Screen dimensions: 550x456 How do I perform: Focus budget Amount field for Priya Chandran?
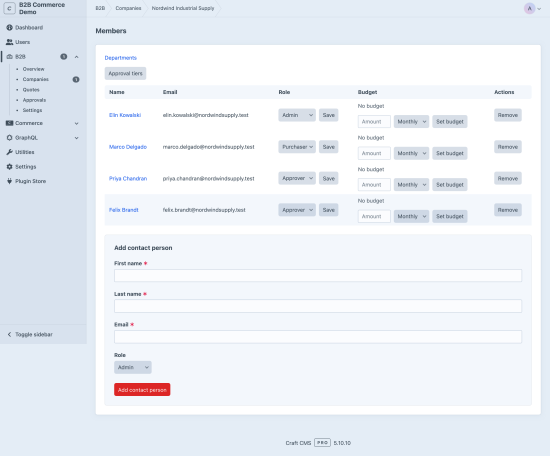tap(374, 185)
